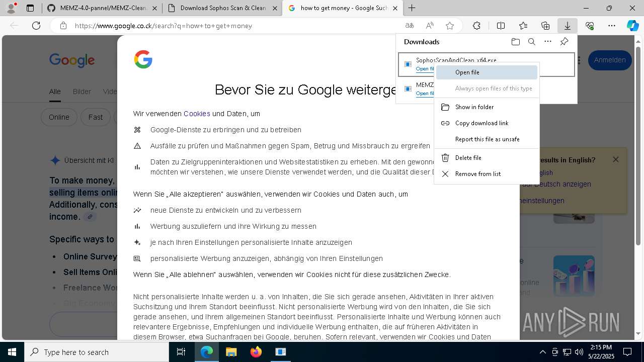The image size is (644, 362).
Task: Switch to the Download Sophos Scan & Clean tab
Action: (x=223, y=8)
